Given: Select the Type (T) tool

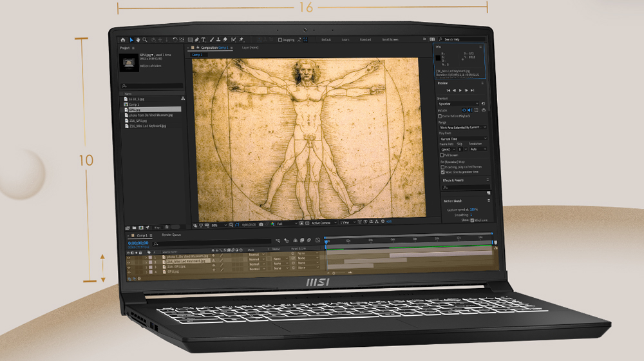Looking at the screenshot, I should coord(204,40).
